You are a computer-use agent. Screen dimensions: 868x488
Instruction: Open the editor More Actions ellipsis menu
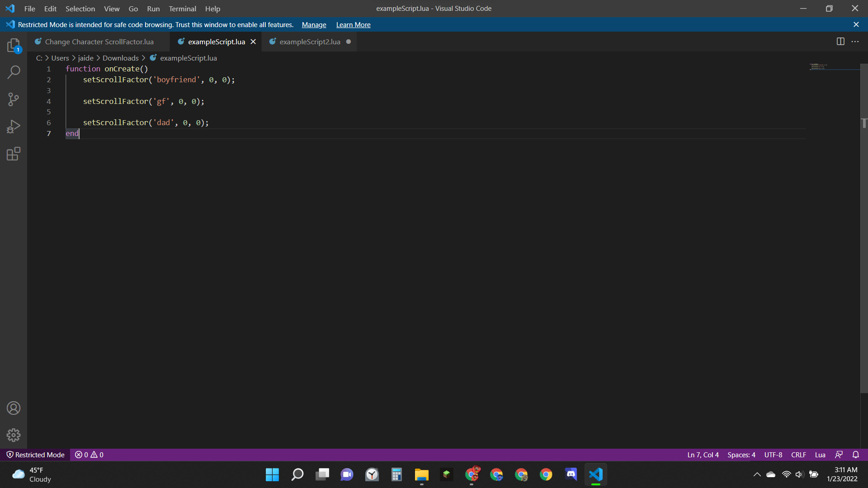855,42
